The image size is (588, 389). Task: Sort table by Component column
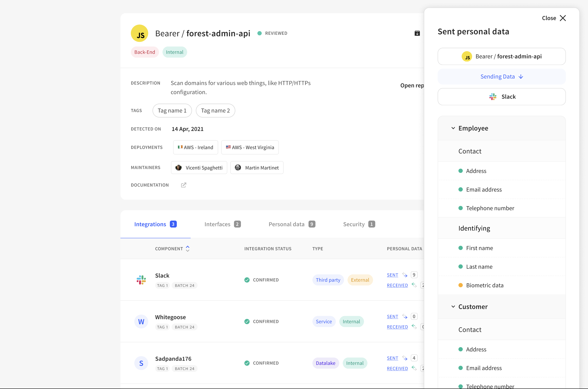[x=188, y=249]
